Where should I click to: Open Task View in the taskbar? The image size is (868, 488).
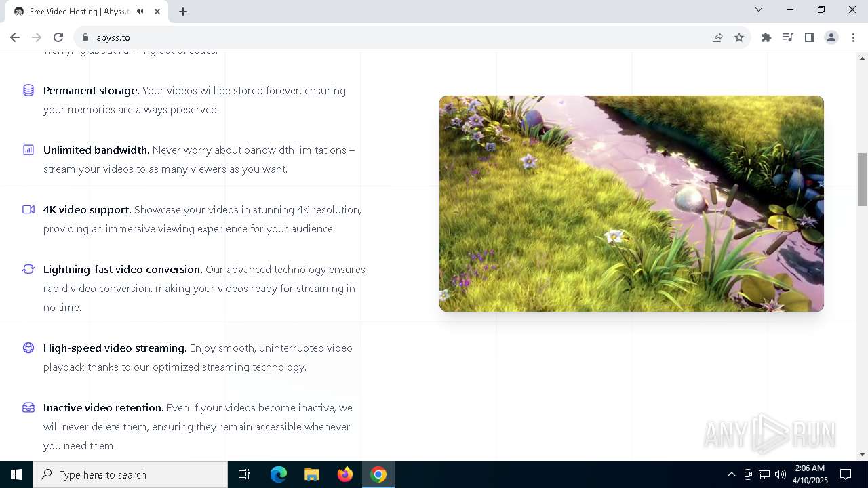pos(244,474)
